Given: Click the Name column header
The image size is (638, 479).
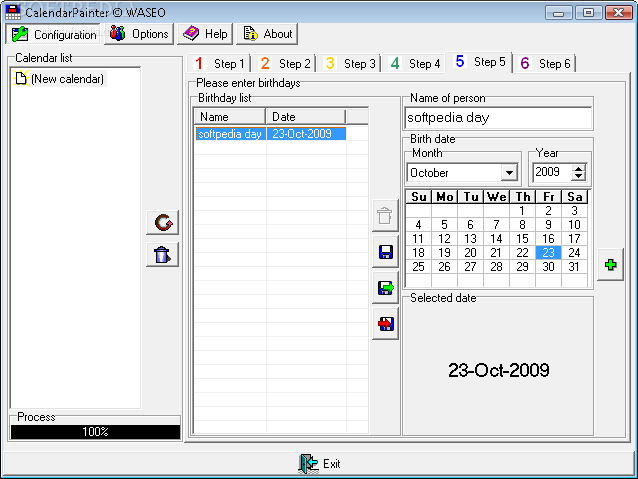Looking at the screenshot, I should (x=230, y=117).
